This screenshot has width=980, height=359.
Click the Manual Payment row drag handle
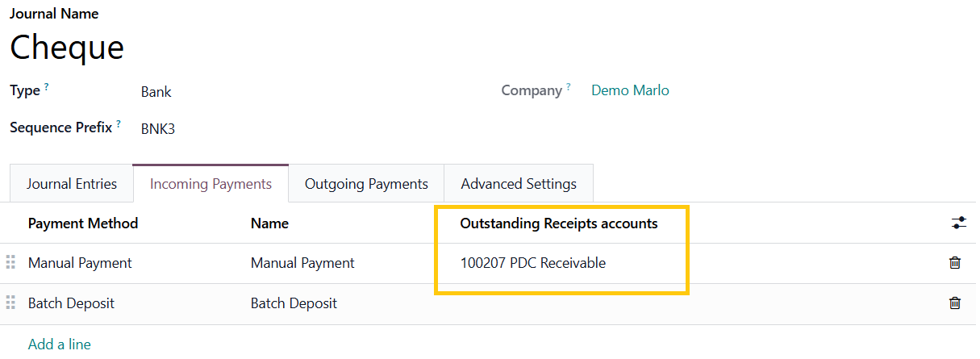11,263
